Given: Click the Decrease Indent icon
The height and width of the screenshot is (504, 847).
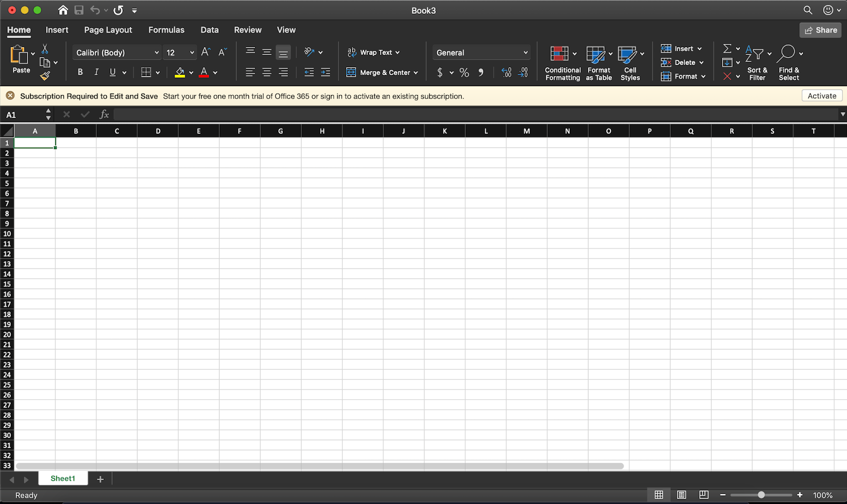Looking at the screenshot, I should tap(309, 72).
